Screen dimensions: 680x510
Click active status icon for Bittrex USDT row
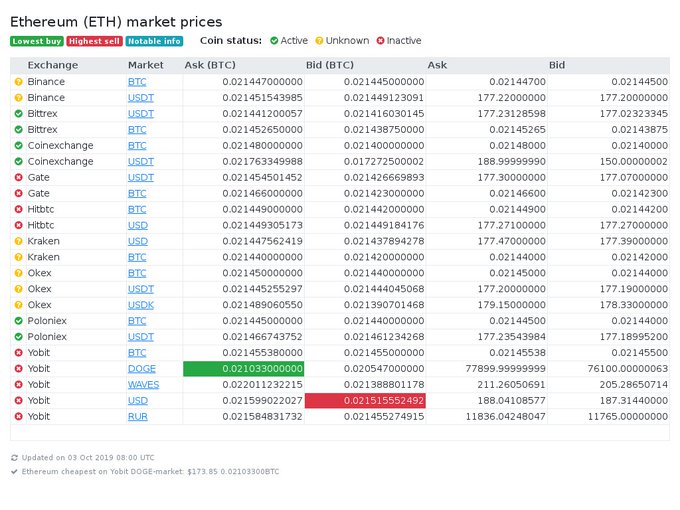click(x=18, y=114)
